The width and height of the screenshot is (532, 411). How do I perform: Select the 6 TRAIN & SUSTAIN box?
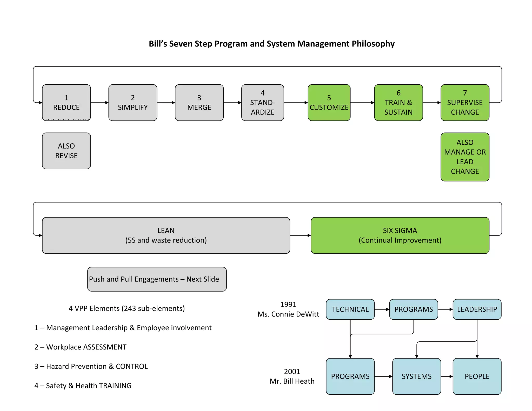pyautogui.click(x=398, y=103)
